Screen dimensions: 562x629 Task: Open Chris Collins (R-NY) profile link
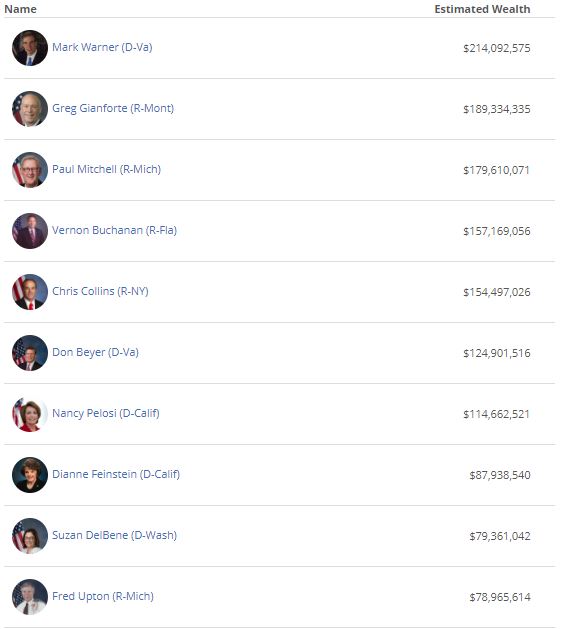coord(100,291)
